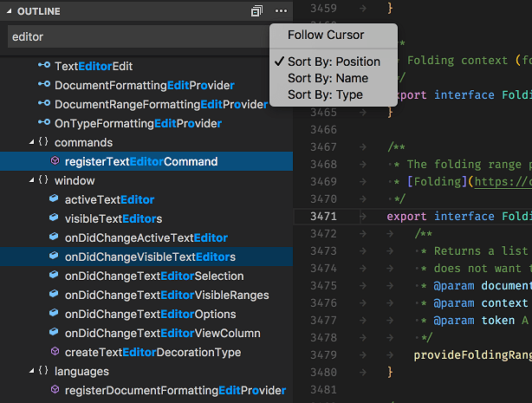Viewport: 532px width, 403px height.
Task: Click the property icon beside activeTextEditor
Action: (x=54, y=199)
